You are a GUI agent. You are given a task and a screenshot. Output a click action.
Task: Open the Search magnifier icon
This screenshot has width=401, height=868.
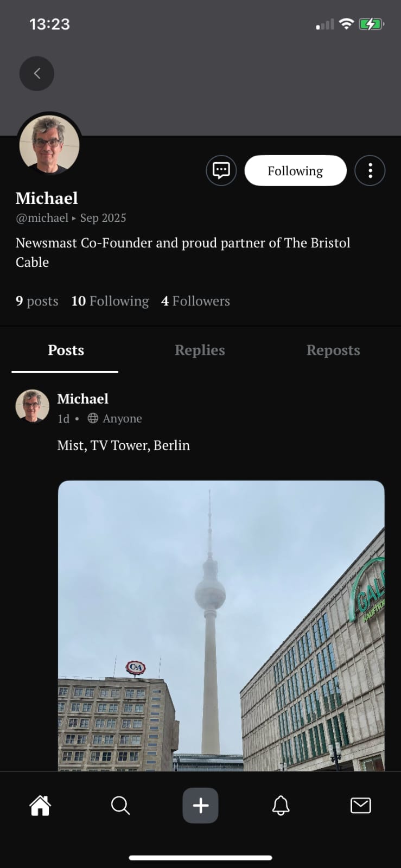point(120,806)
